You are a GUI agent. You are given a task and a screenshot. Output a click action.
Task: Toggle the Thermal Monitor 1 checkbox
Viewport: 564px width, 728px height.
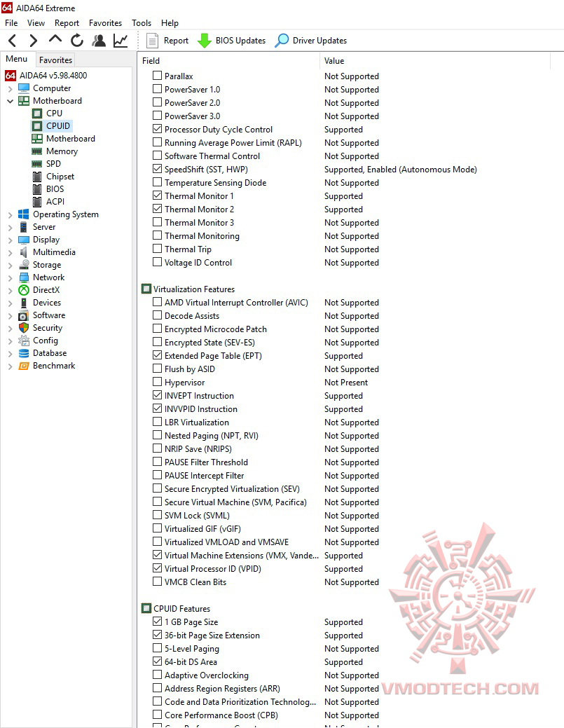point(158,195)
